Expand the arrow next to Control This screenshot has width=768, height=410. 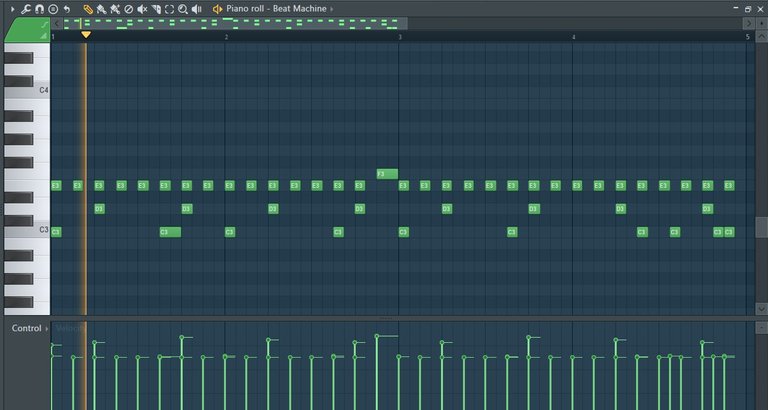[x=47, y=328]
